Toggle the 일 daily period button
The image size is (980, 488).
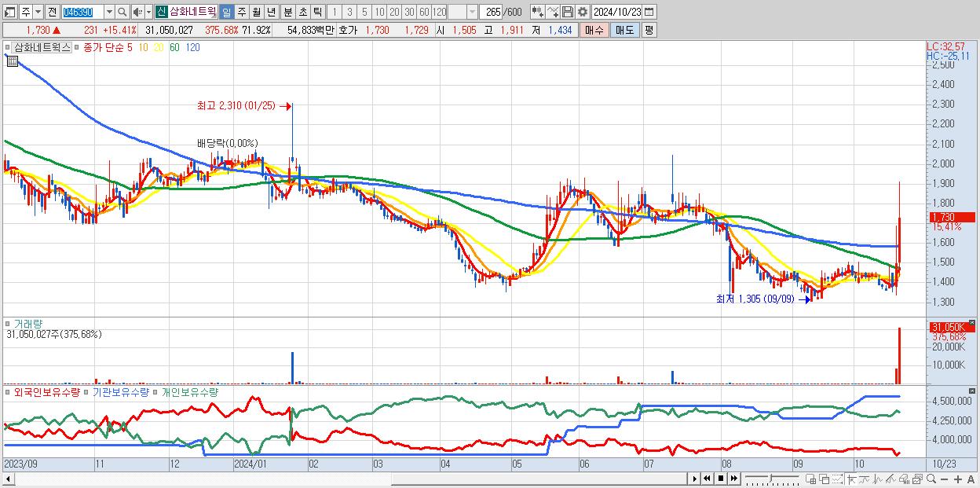click(226, 12)
